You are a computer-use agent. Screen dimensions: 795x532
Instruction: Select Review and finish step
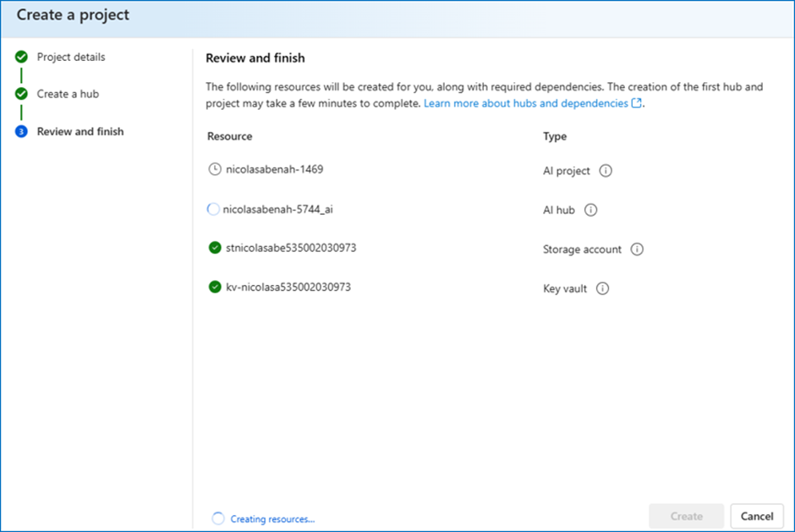click(x=80, y=131)
